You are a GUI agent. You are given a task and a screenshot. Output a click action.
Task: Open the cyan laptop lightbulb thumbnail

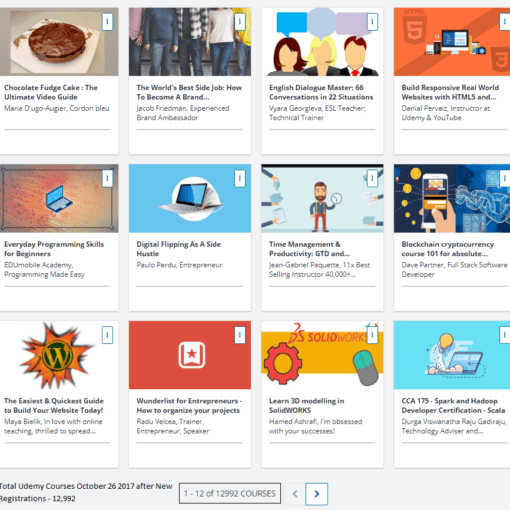452,355
